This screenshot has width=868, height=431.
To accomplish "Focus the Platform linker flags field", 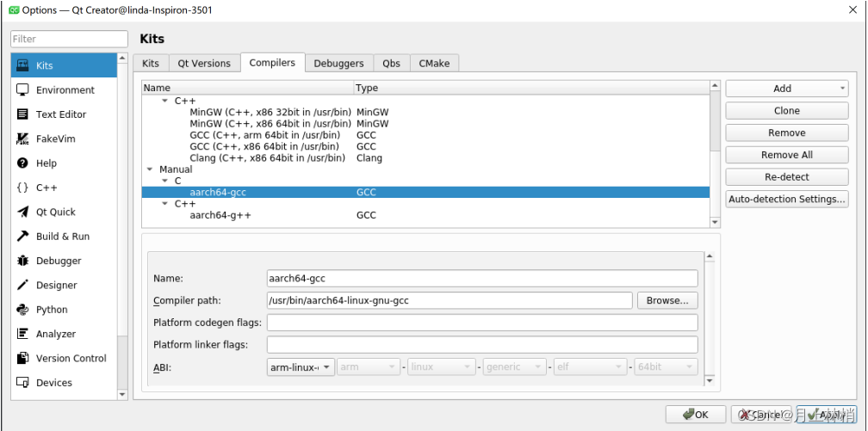I will click(482, 345).
